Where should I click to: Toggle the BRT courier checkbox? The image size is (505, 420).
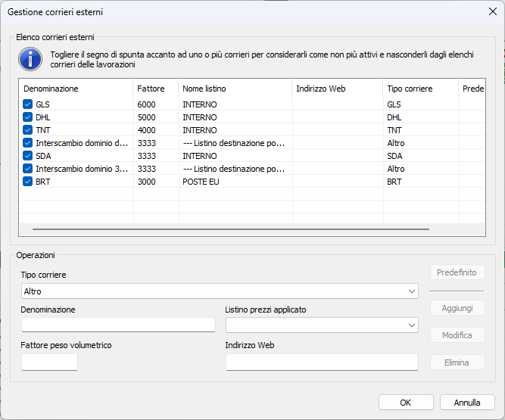coord(28,182)
